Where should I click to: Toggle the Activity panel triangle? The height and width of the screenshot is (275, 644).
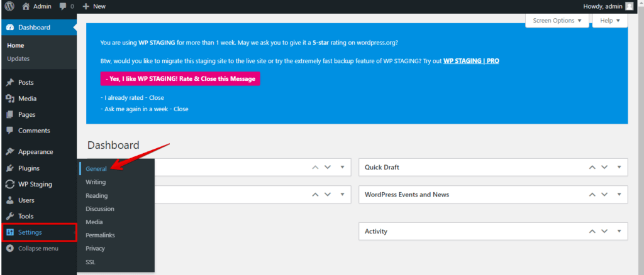click(x=619, y=231)
